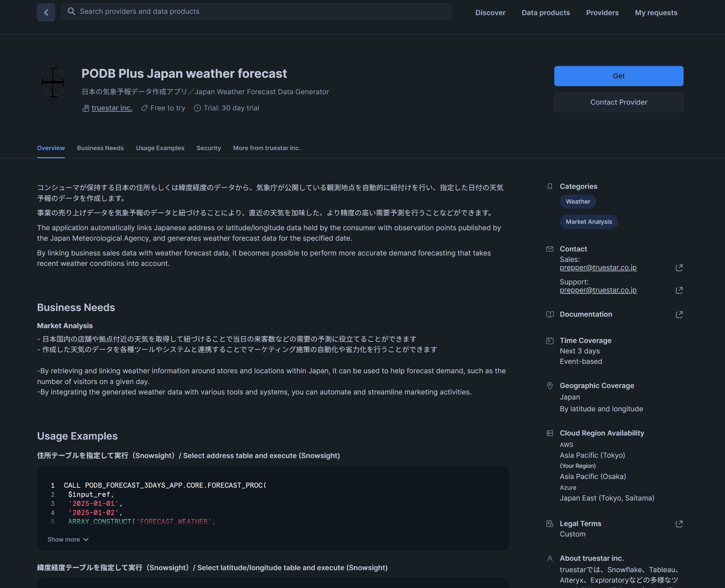Screen dimensions: 725x588
Task: Switch to the Usage Examples tab
Action: click(x=160, y=148)
